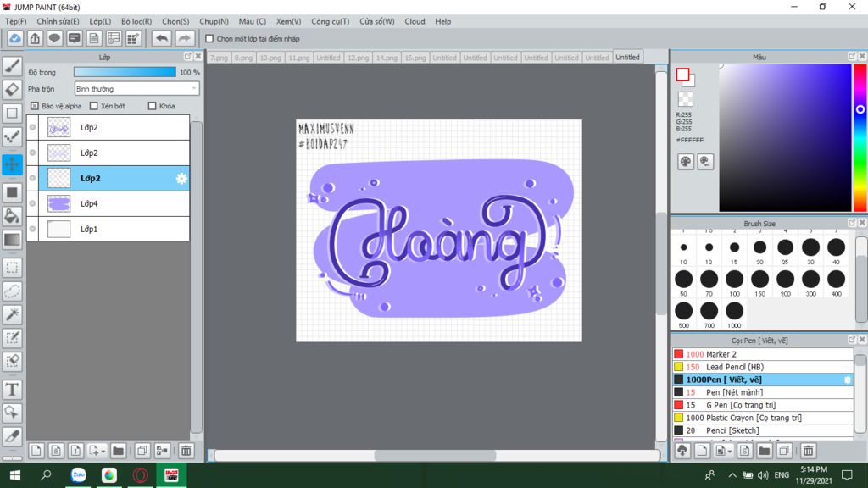Toggle Chọn một lớp tại điểm nhấp checkbox
868x488 pixels.
coord(209,39)
